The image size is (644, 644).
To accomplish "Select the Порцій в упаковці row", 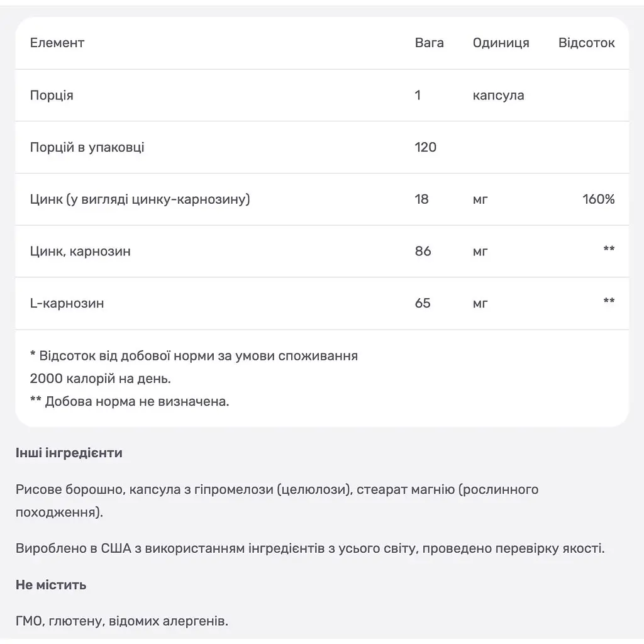I will coord(322,147).
